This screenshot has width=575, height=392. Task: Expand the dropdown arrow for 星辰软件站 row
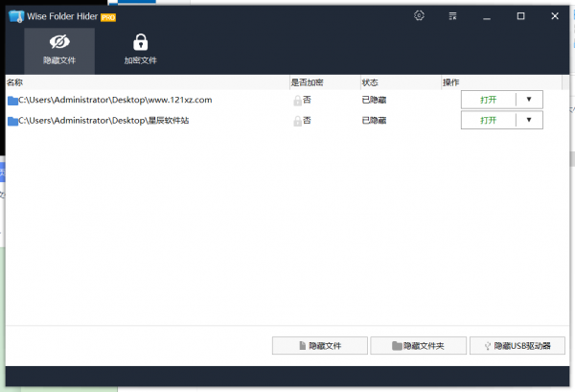point(529,120)
